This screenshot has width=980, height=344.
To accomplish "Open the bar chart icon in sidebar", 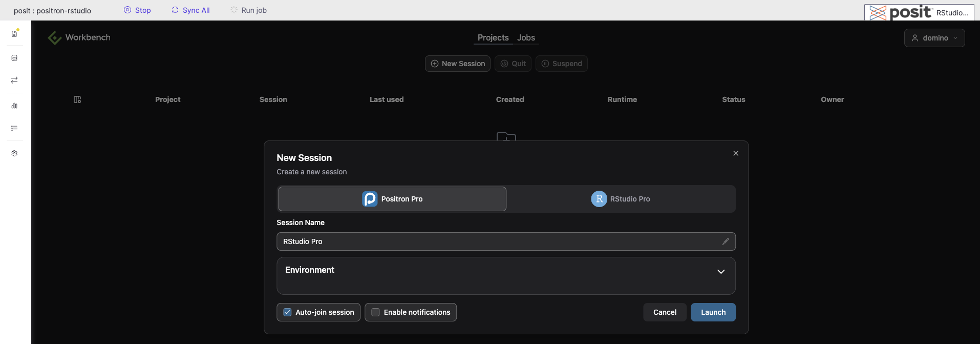I will coord(14,106).
